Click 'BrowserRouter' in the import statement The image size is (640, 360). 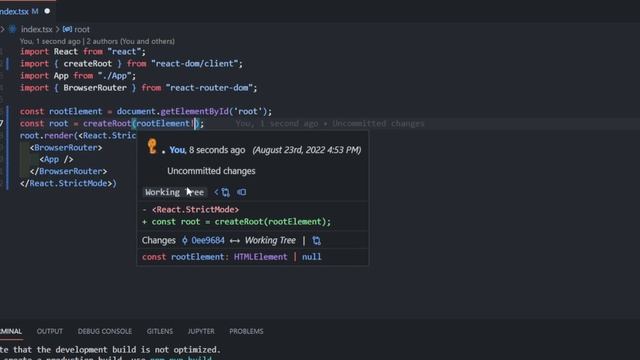tap(95, 88)
